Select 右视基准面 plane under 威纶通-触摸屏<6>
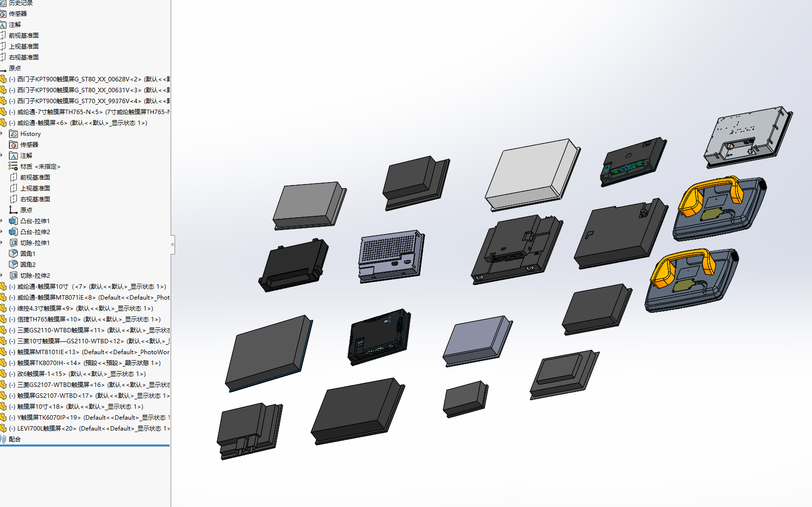812x507 pixels. (x=35, y=199)
